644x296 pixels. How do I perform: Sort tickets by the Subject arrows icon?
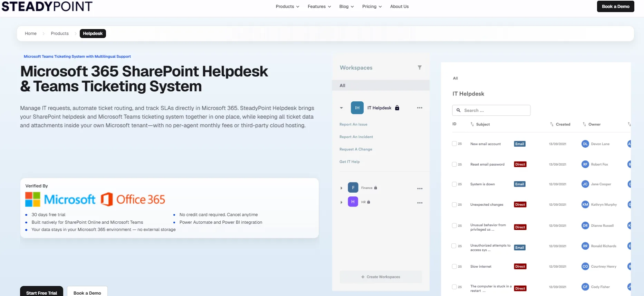pos(472,124)
